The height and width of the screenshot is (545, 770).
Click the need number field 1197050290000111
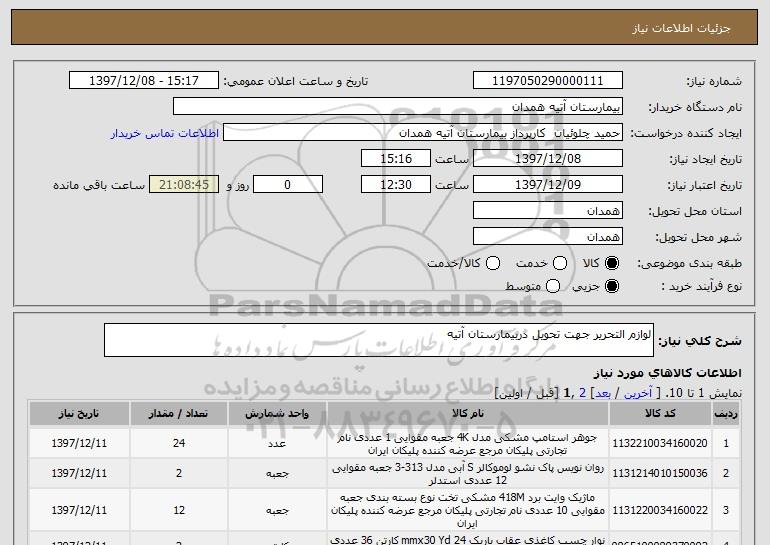(548, 80)
